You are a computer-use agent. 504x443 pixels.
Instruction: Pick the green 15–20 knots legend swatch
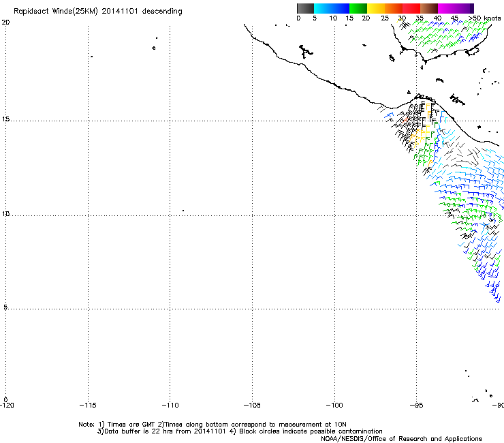point(358,8)
